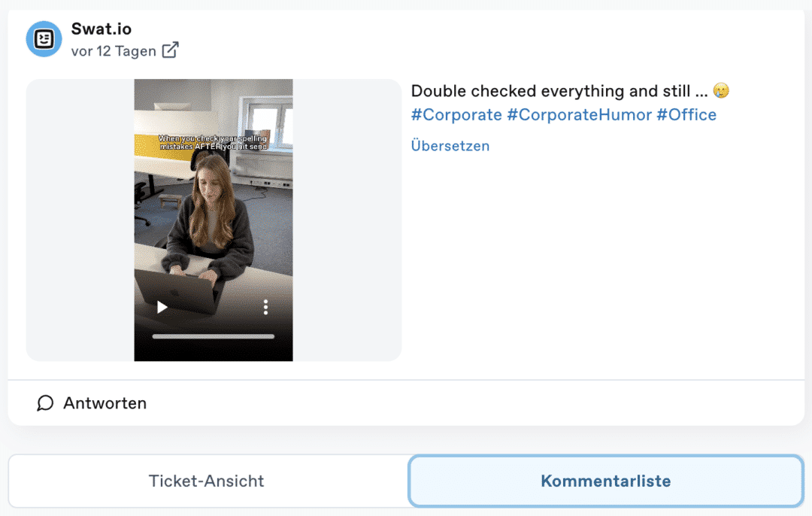812x516 pixels.
Task: Click the crying emoji in the post text
Action: (x=721, y=92)
